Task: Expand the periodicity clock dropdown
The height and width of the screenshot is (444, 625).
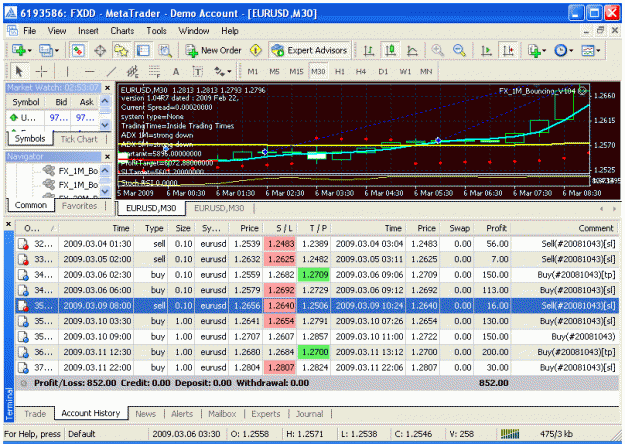Action: coord(571,51)
